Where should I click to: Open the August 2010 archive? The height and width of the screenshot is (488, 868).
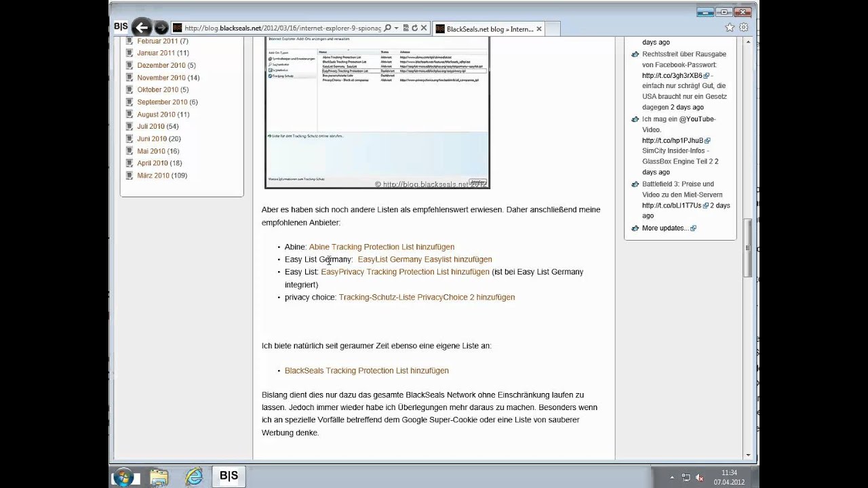(x=156, y=115)
